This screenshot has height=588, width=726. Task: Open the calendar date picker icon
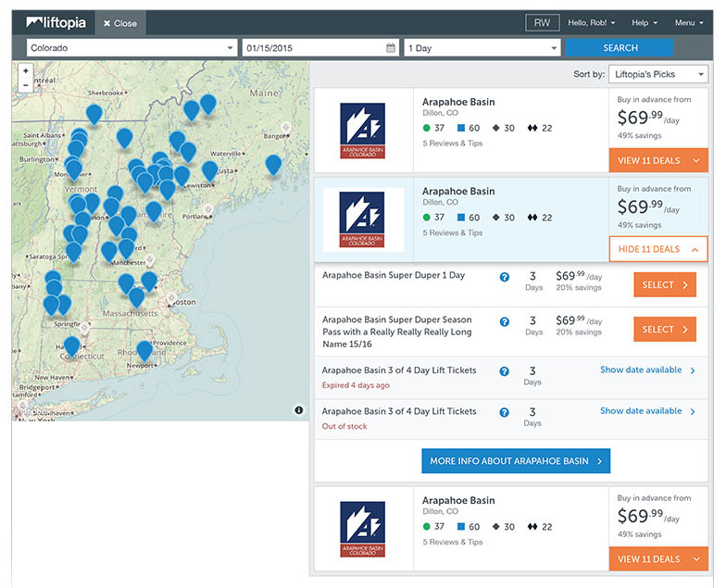(x=391, y=48)
